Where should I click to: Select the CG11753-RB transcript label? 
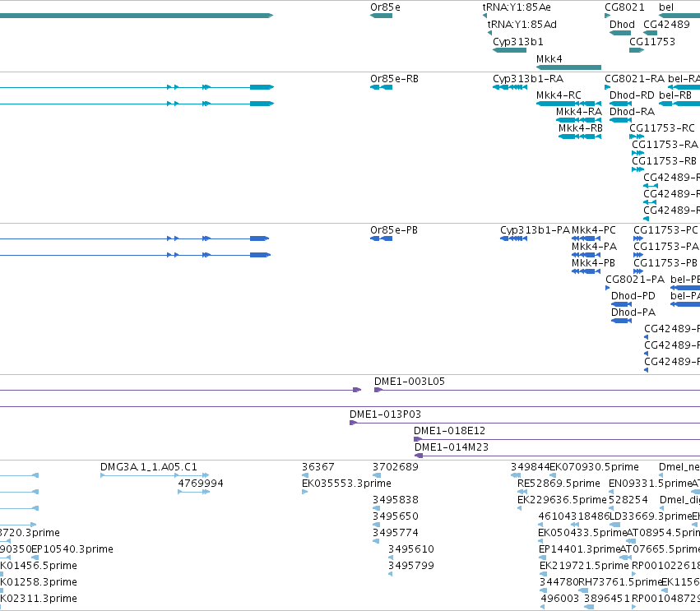[665, 161]
